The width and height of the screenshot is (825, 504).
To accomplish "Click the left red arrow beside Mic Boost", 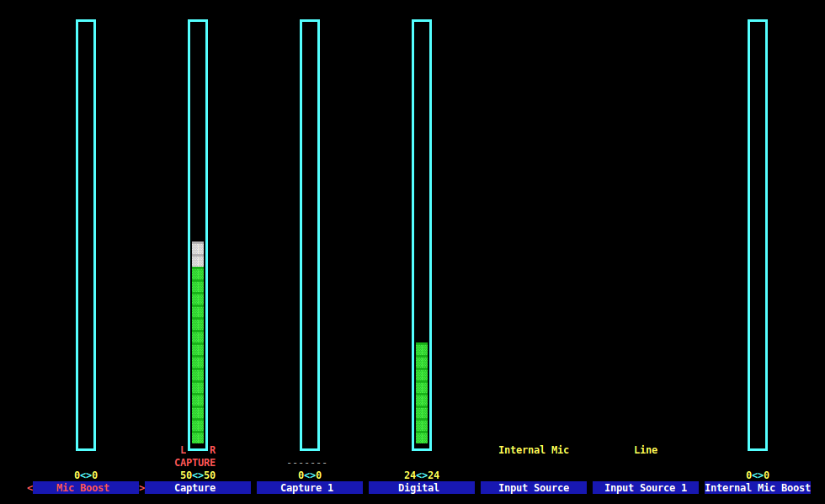I will click(x=30, y=488).
